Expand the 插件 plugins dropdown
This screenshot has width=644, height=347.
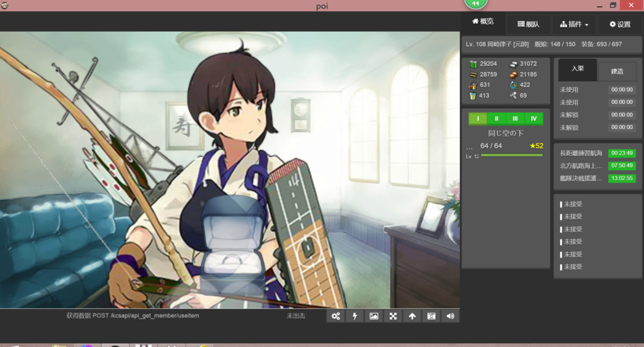[x=574, y=24]
